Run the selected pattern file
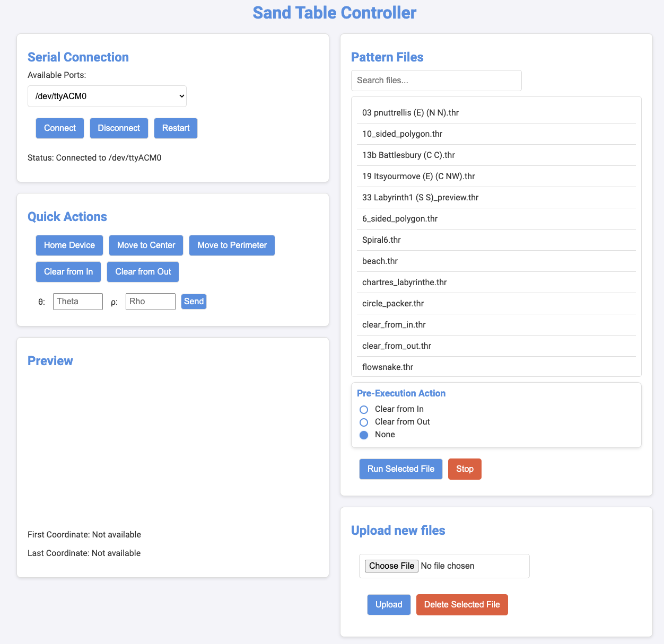Image resolution: width=664 pixels, height=644 pixels. (x=401, y=469)
